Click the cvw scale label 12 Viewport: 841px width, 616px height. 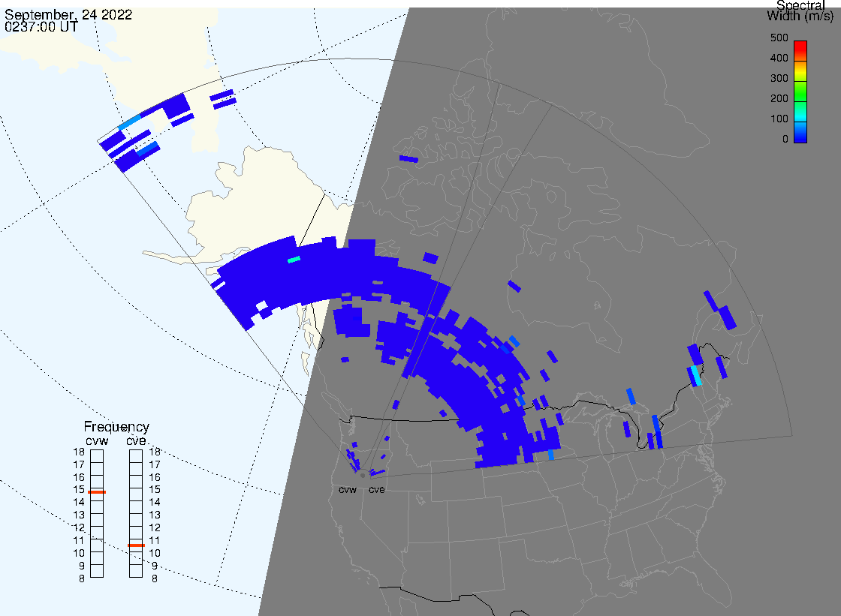79,528
